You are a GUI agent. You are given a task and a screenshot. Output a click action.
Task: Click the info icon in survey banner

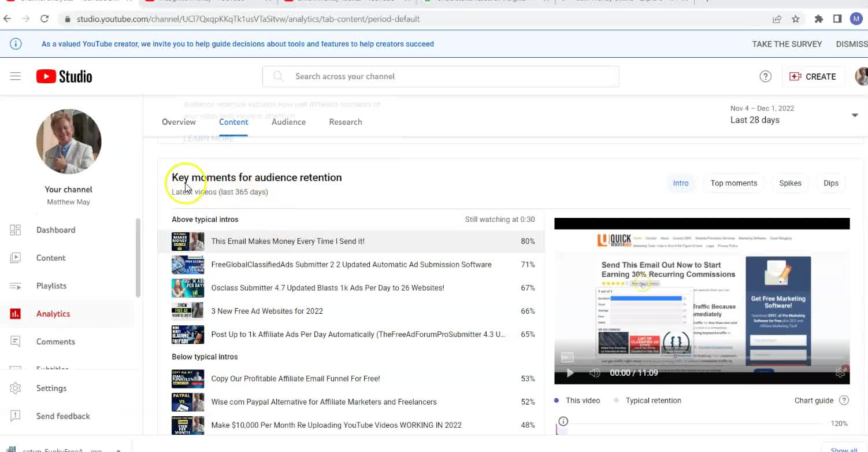click(16, 44)
